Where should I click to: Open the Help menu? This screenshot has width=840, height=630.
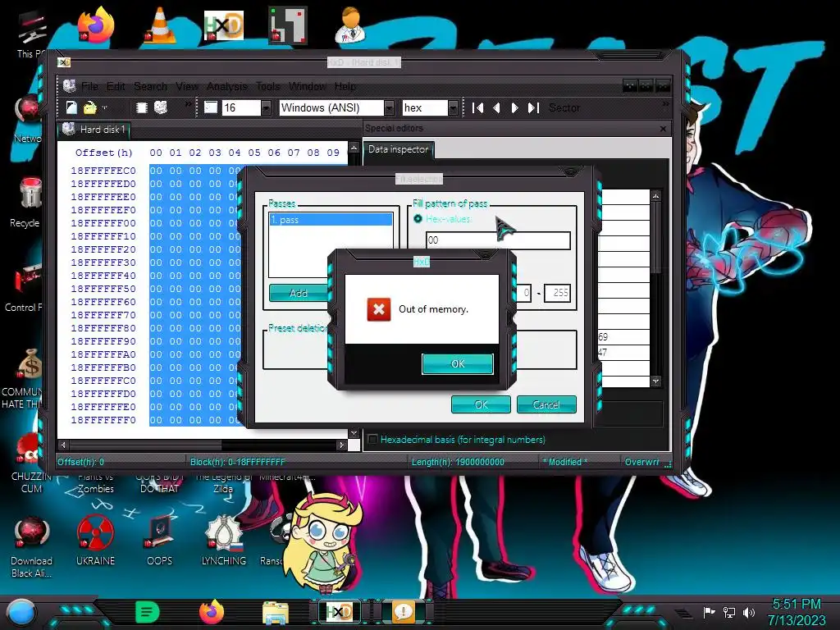345,86
